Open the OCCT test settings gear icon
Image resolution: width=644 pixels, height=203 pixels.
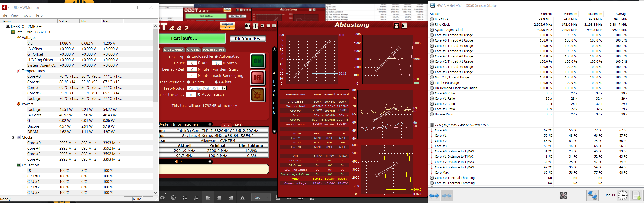257,95
